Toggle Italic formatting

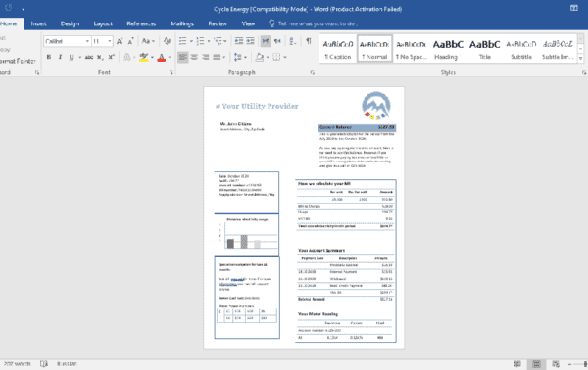coord(60,57)
